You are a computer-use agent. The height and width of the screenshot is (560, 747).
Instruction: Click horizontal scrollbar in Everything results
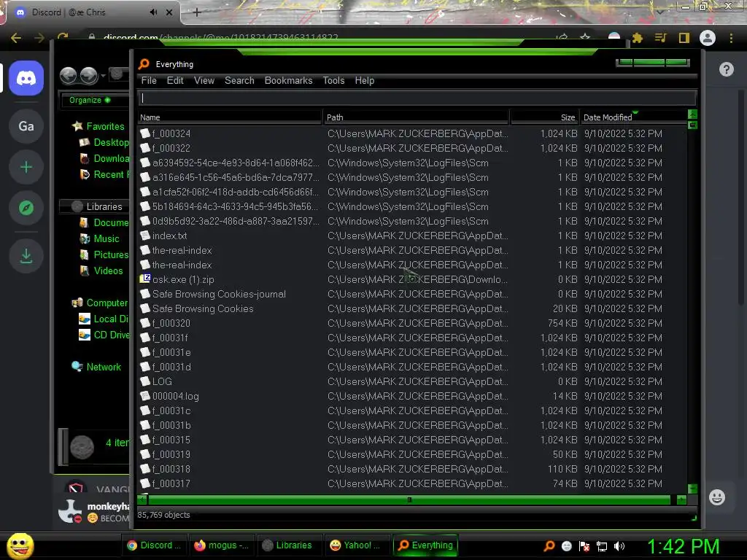click(409, 499)
